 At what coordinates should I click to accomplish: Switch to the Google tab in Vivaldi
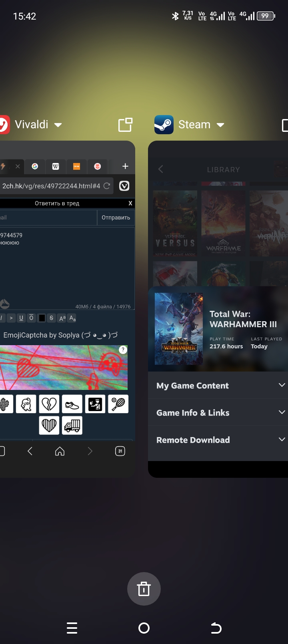[35, 166]
